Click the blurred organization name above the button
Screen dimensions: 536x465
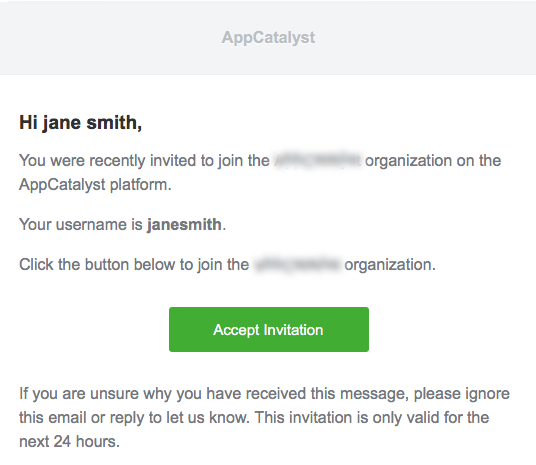coord(297,265)
